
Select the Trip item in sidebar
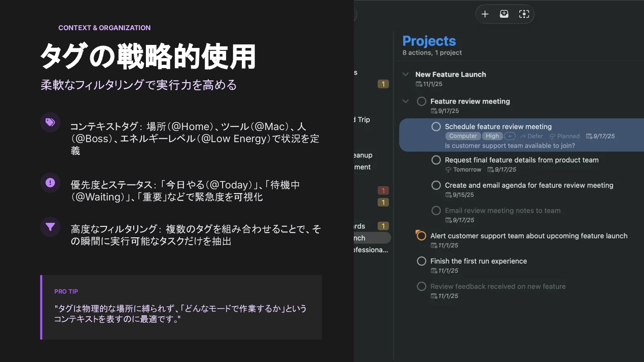point(363,120)
